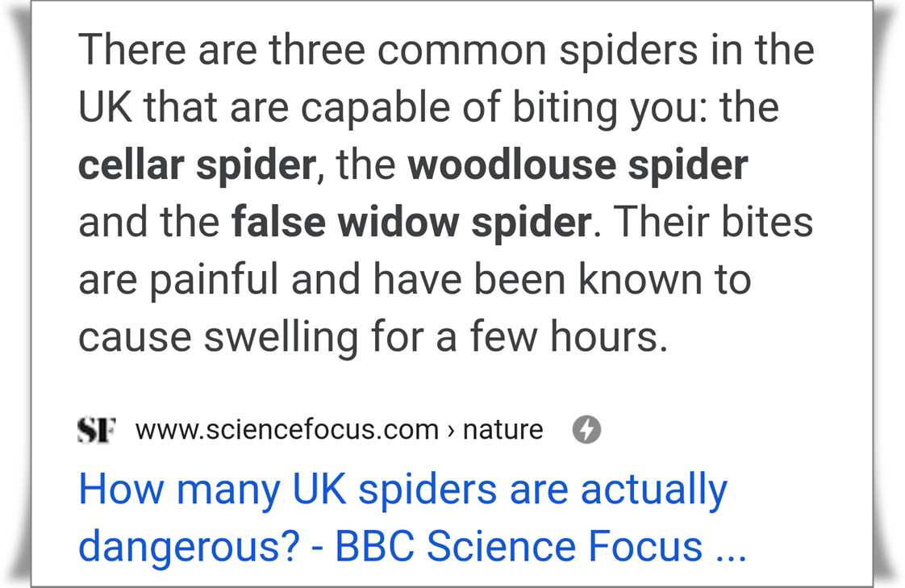Click the breadcrumb chevron before nature
This screenshot has height=588, width=905.
[x=451, y=431]
